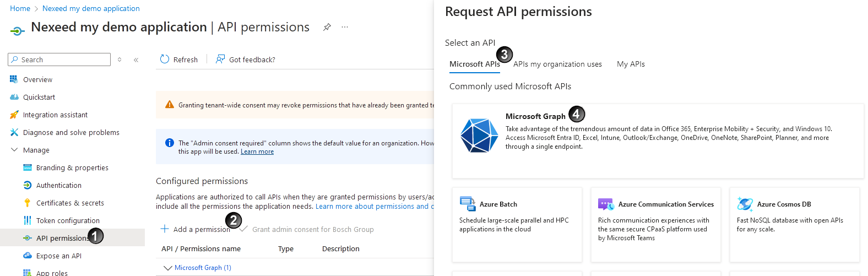Select the Microsoft Graph card title
868x276 pixels.
535,116
